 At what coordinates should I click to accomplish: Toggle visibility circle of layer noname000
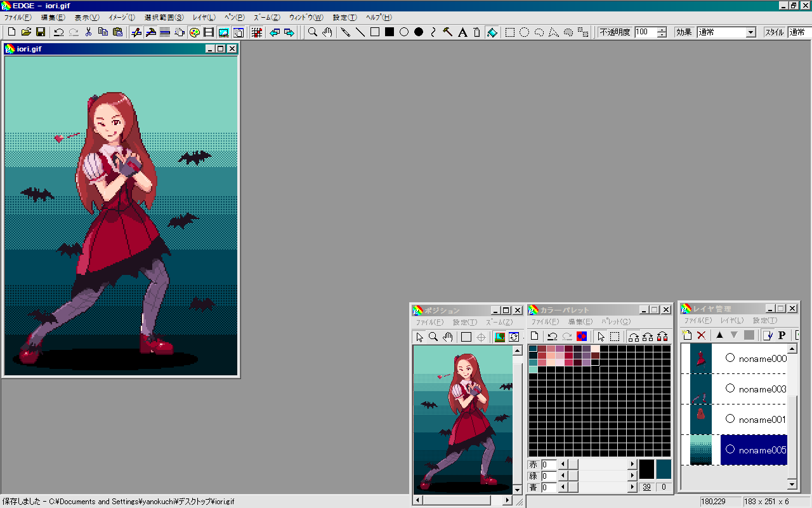[x=730, y=358]
